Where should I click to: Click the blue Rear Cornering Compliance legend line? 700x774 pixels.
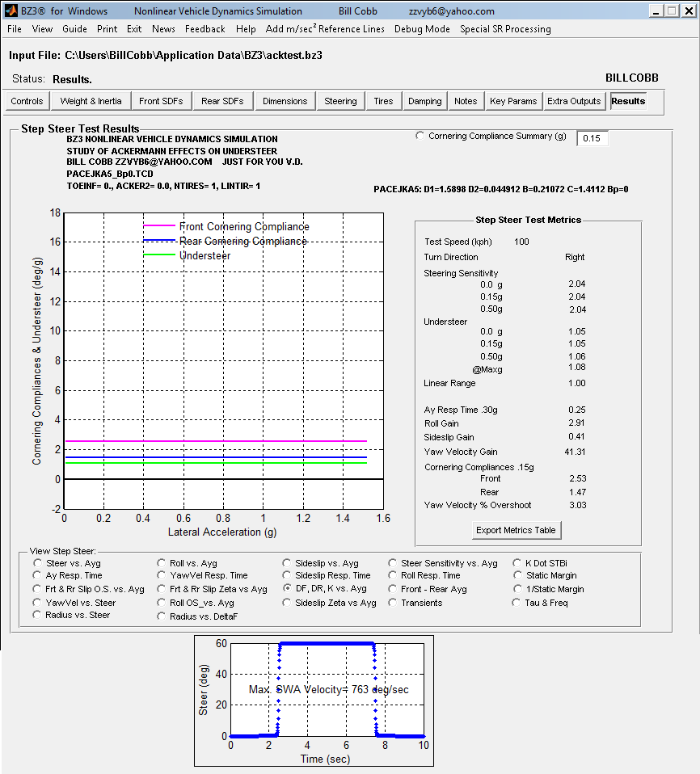coord(159,241)
